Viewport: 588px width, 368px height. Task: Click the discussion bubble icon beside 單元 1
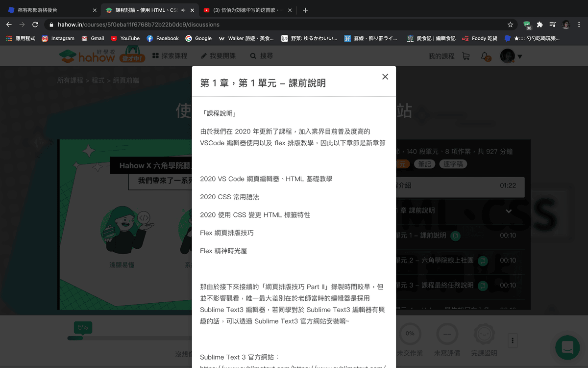coord(456,236)
